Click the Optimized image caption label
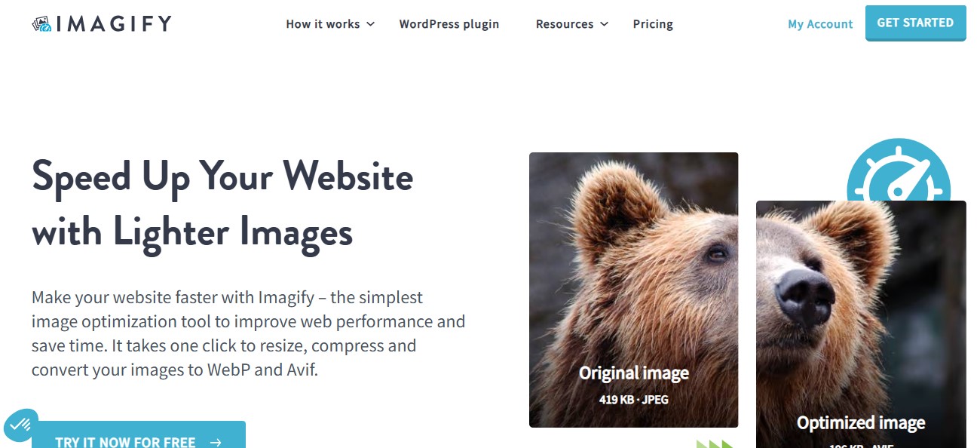Image resolution: width=980 pixels, height=448 pixels. (861, 423)
